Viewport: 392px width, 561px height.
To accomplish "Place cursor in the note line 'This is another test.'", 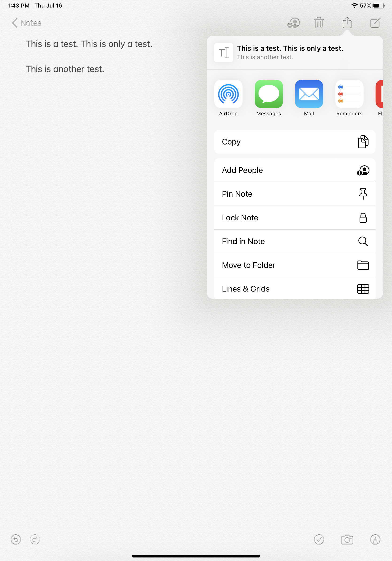I will coord(65,69).
